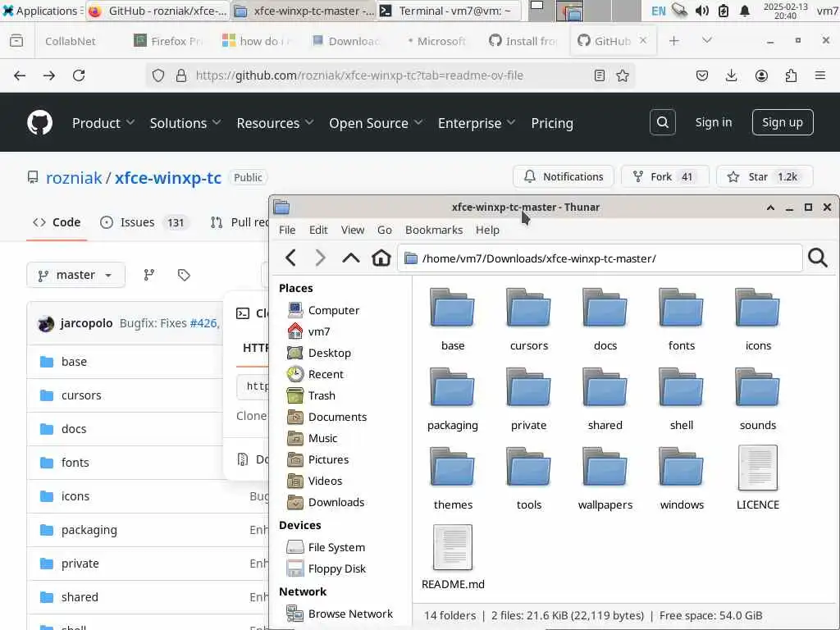Reload the Firefox page

click(x=79, y=75)
